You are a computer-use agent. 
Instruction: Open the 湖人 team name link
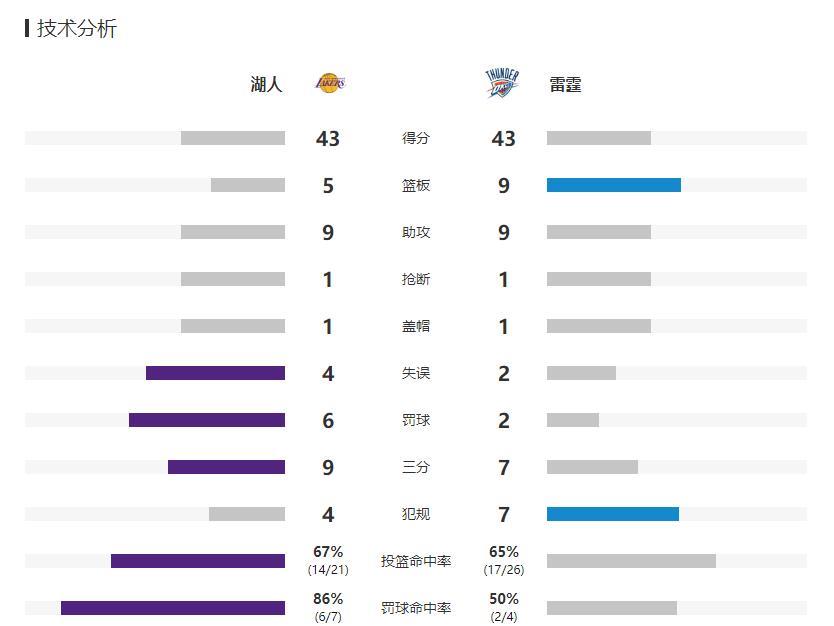click(266, 84)
